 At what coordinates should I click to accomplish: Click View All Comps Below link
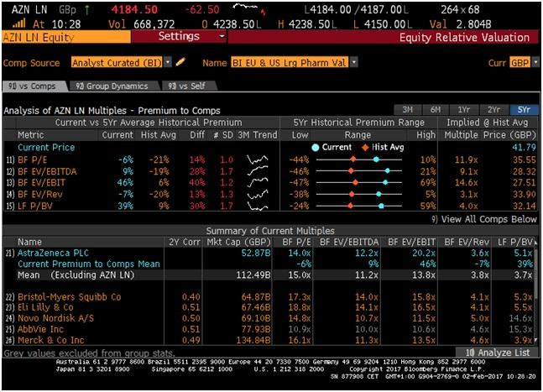(x=484, y=219)
